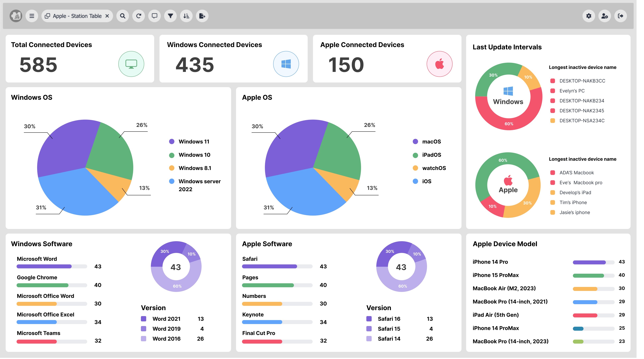Select Word 2019 version entry

pos(173,329)
